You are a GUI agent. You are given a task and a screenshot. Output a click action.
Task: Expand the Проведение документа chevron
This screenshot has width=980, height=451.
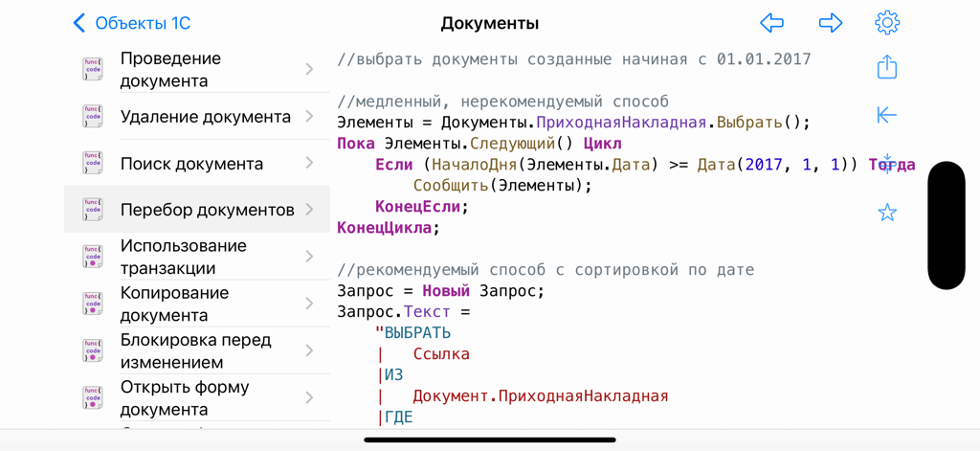(x=309, y=69)
